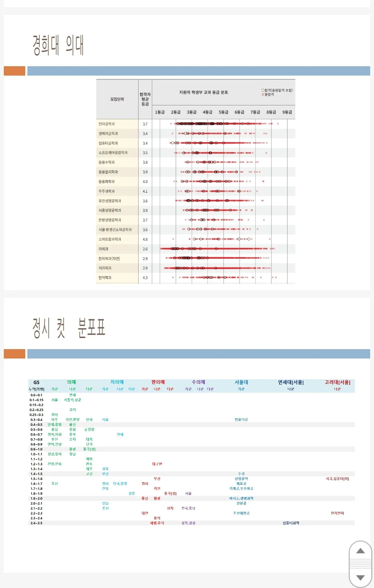Select the 컴퓨터공학과 row label
Viewport: 374px width, 588px height.
tap(108, 143)
